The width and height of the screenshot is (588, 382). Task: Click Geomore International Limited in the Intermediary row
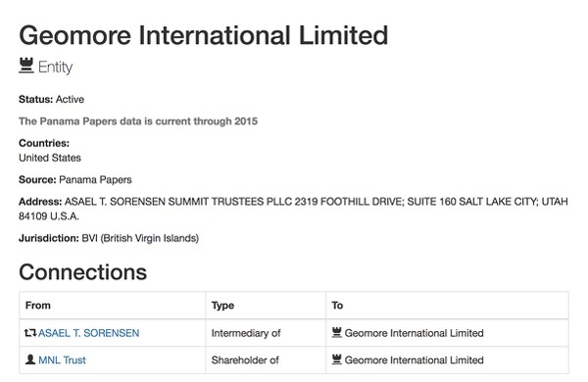click(x=414, y=333)
